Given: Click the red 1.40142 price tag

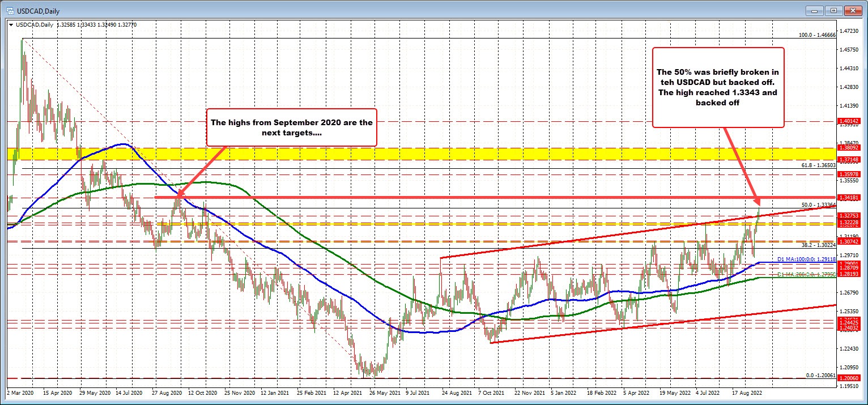Looking at the screenshot, I should tap(848, 121).
